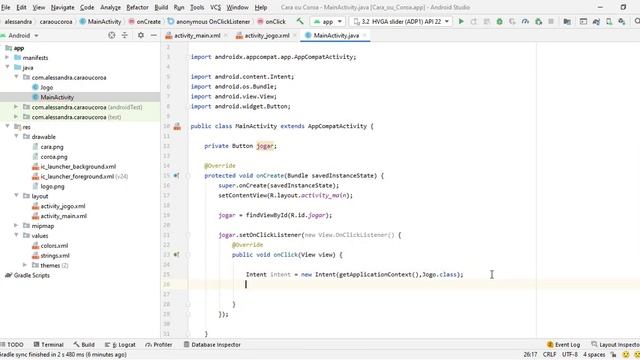Close the MainActivity.java tab
The width and height of the screenshot is (640, 360).
(365, 36)
